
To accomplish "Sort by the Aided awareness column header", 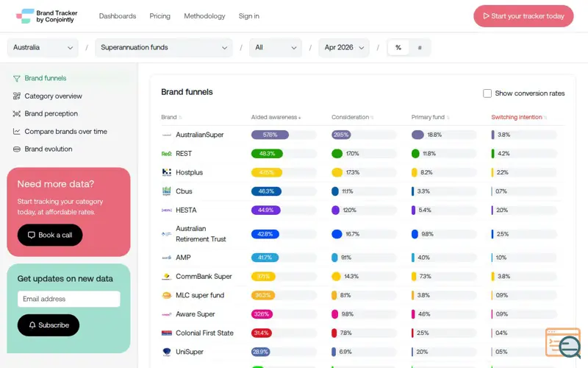I will pyautogui.click(x=276, y=117).
